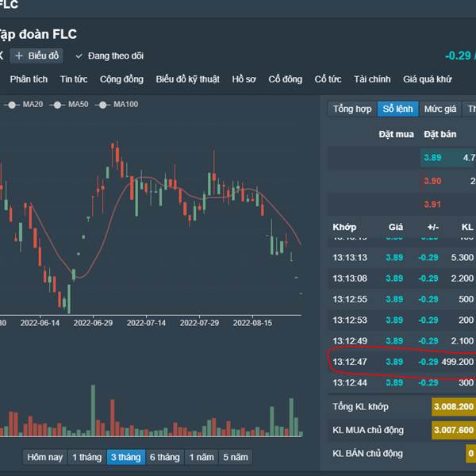Open the Tin tức tab
Viewport: 476px width, 476px height.
(x=74, y=79)
